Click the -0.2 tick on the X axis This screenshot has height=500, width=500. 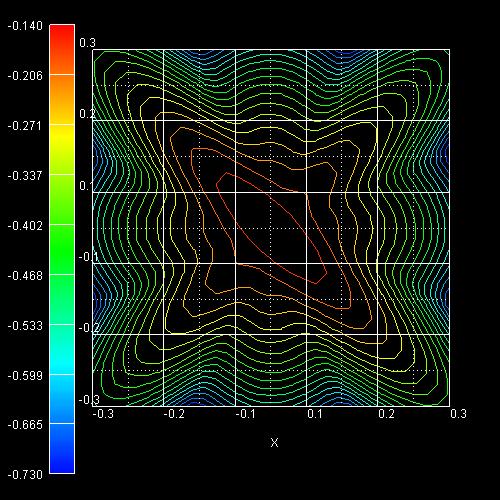(174, 414)
